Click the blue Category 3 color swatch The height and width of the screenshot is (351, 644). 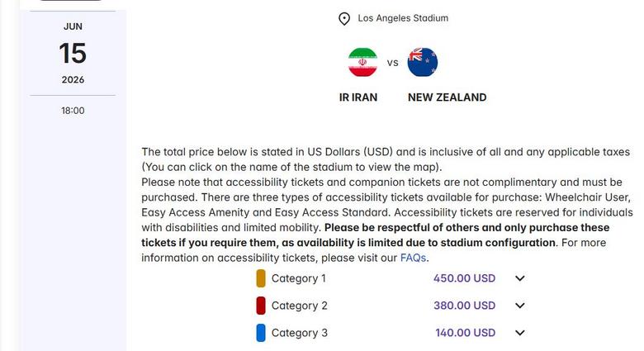(261, 333)
